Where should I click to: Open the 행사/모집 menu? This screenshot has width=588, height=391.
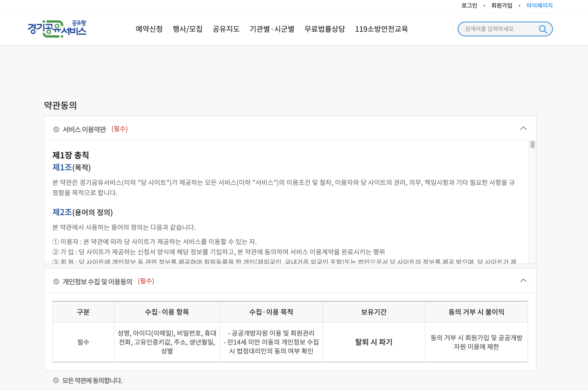click(x=188, y=29)
